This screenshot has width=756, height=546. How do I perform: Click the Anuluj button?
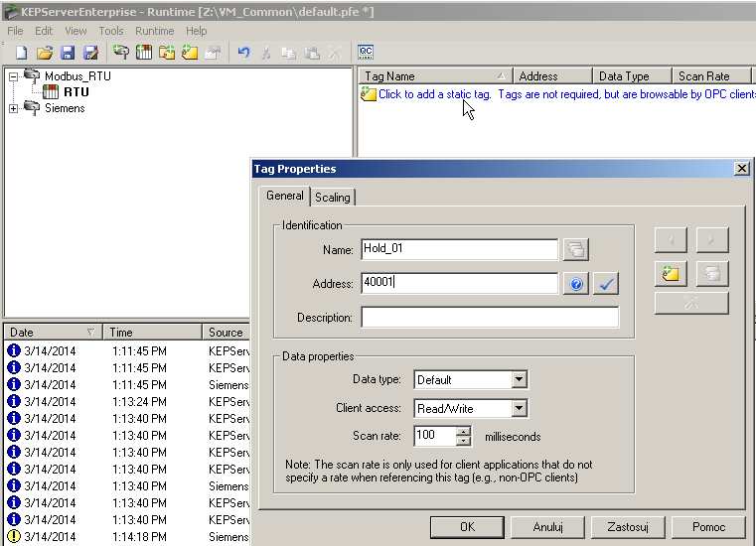tap(547, 527)
